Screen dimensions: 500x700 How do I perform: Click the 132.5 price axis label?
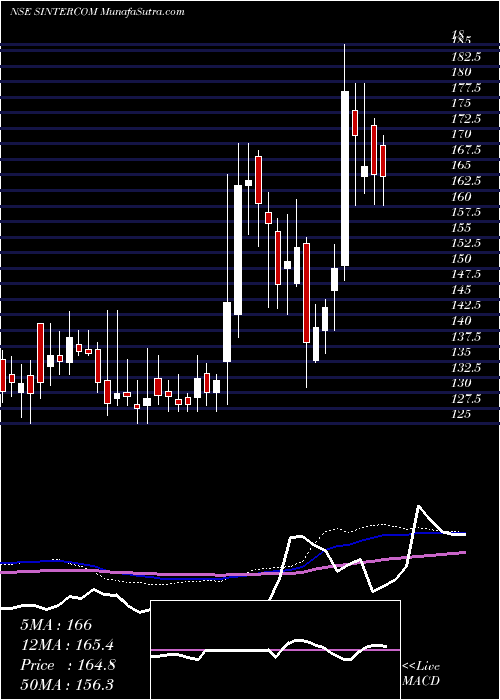(x=467, y=367)
